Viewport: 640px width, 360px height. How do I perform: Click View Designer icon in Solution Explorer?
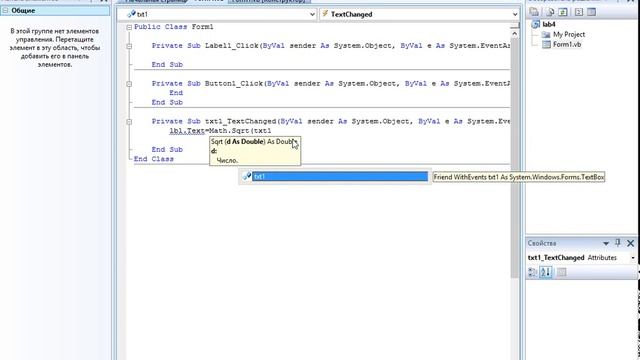[591, 12]
